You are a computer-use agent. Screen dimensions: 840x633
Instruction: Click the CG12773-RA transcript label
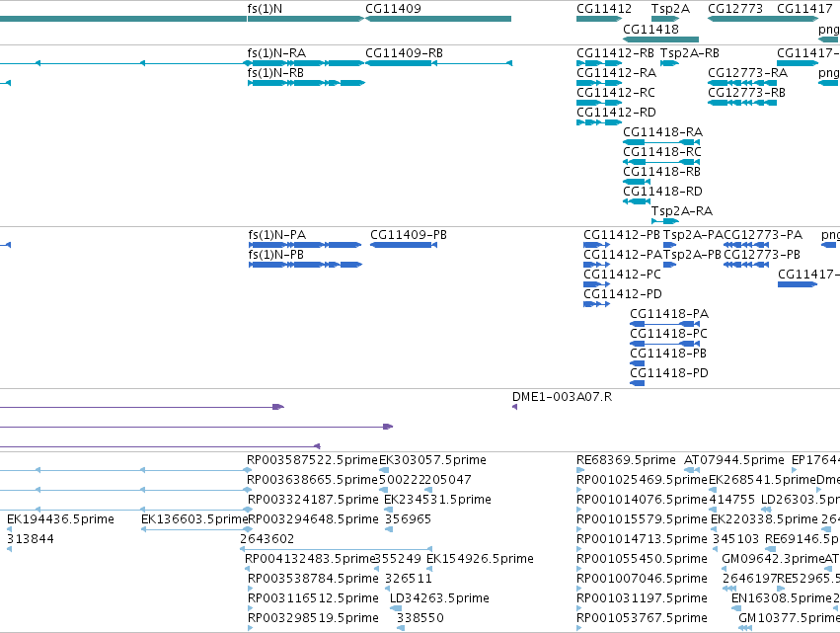pos(748,72)
